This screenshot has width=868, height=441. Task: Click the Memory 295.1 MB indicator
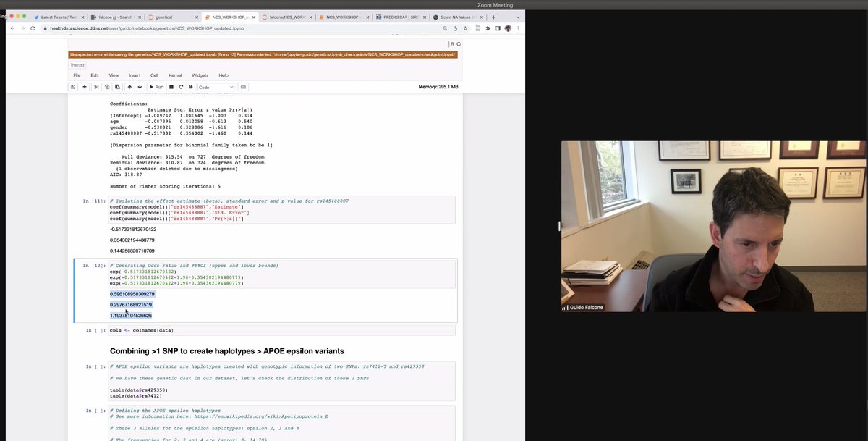pyautogui.click(x=438, y=87)
